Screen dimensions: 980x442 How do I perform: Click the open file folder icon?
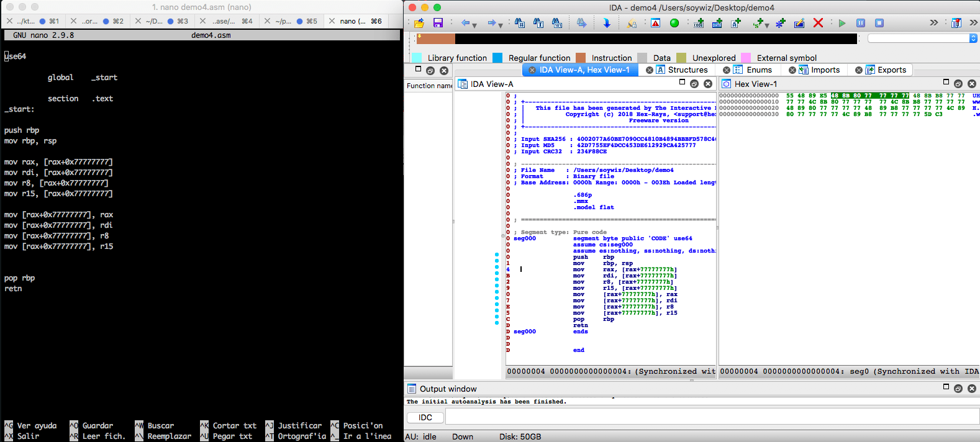pos(419,23)
